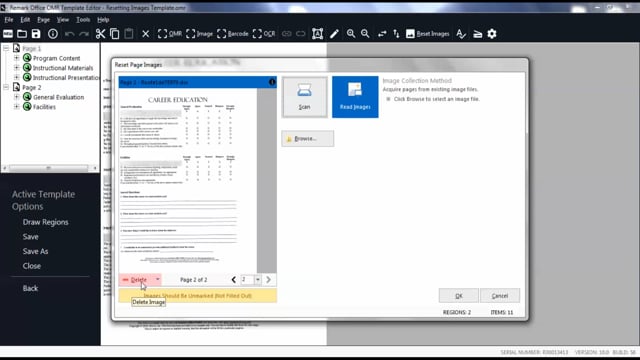Select the Read Images collection method

355,97
